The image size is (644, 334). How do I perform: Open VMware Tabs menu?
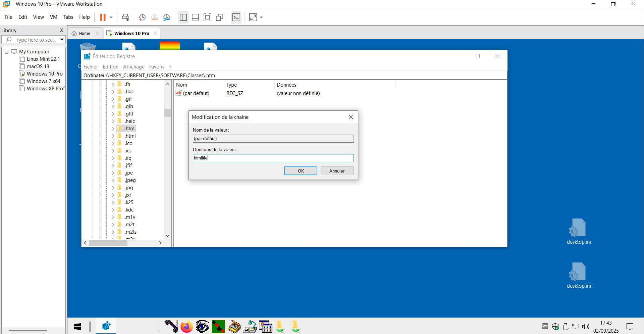(x=68, y=17)
